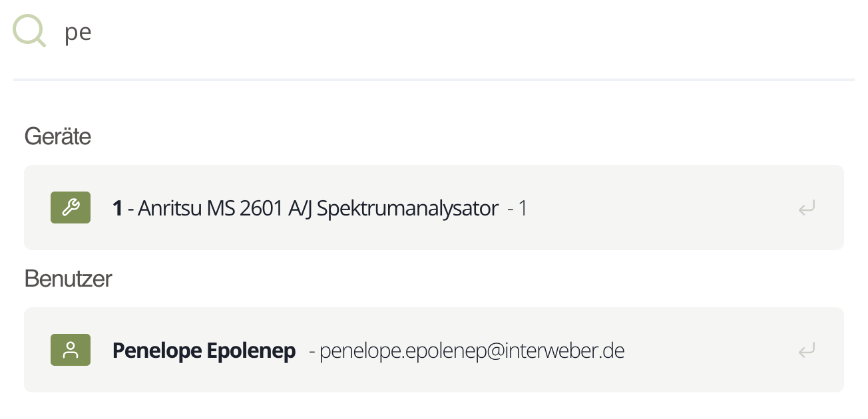Click the wrench icon for the Anritsu device
This screenshot has height=419, width=868.
click(x=71, y=208)
